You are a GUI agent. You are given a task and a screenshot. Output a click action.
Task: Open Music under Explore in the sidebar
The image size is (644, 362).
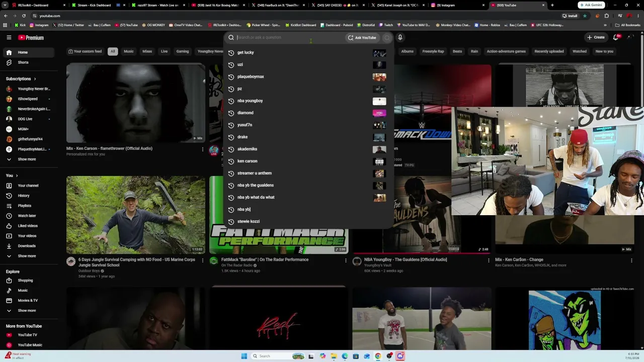point(29,290)
